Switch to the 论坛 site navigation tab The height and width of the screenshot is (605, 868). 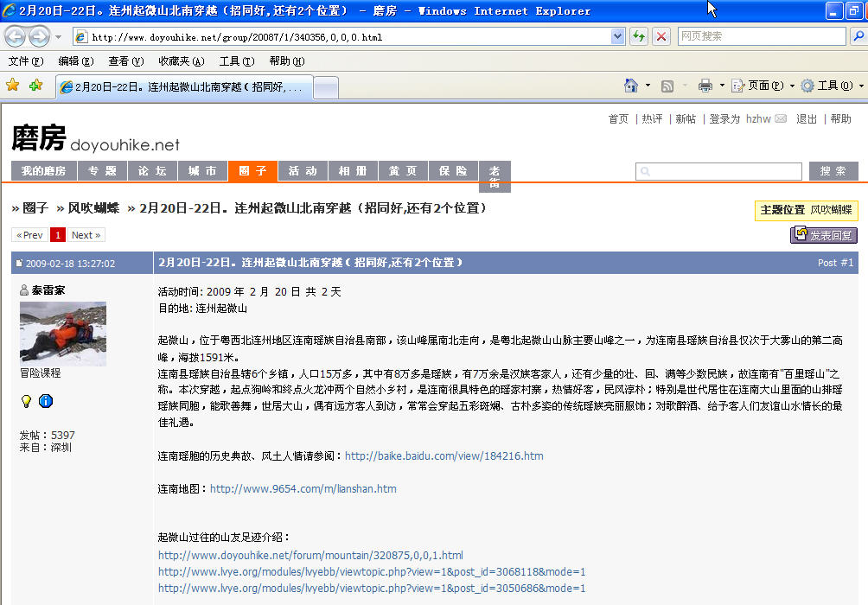(x=152, y=171)
